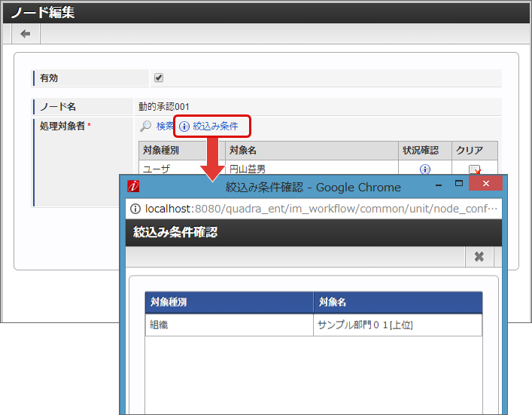
Task: Click the intra-mart logo icon in popup title bar
Action: tap(133, 186)
